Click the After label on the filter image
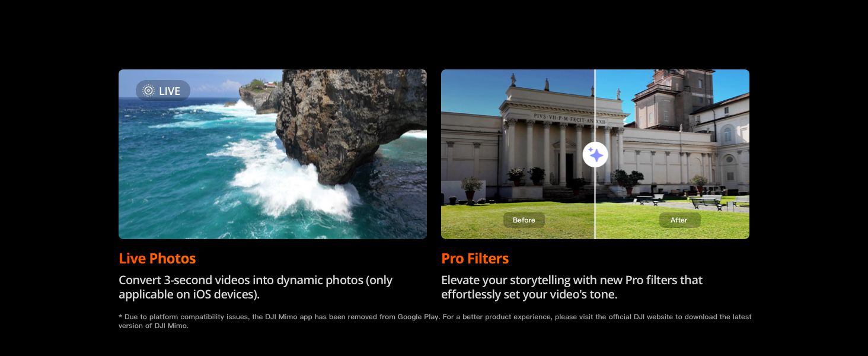868x356 pixels. pos(679,220)
